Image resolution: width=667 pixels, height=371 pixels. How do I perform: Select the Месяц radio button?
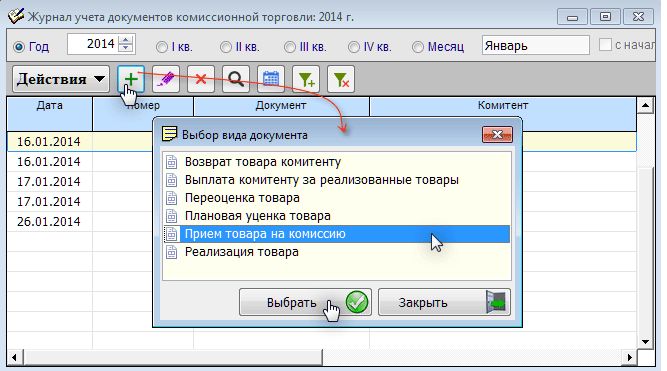418,47
